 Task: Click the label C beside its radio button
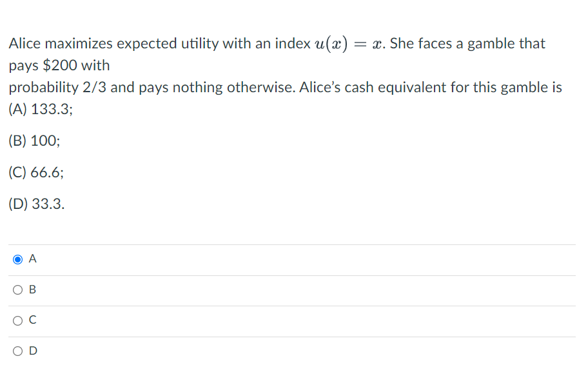(x=32, y=320)
